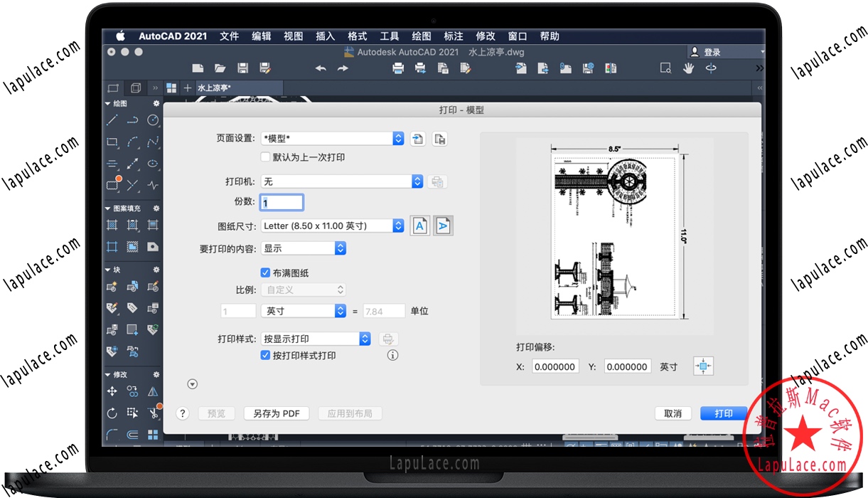Click the Pan hand tool icon
Screen dimensions: 868x498
click(x=688, y=68)
